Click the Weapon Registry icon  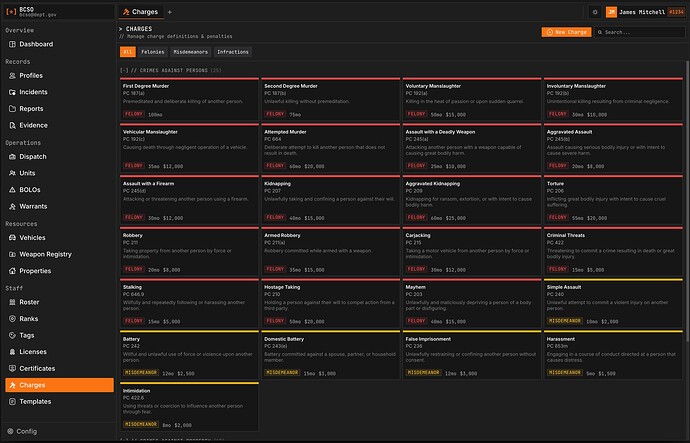(12, 254)
